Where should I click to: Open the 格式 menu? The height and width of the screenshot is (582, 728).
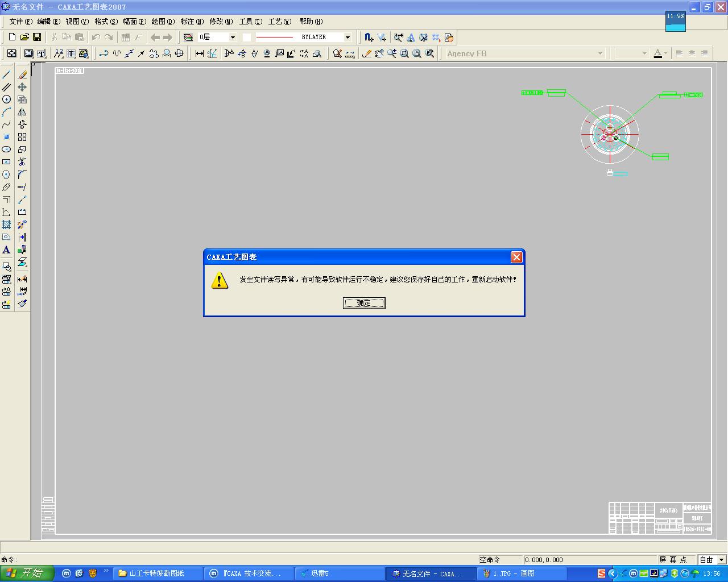pyautogui.click(x=106, y=22)
